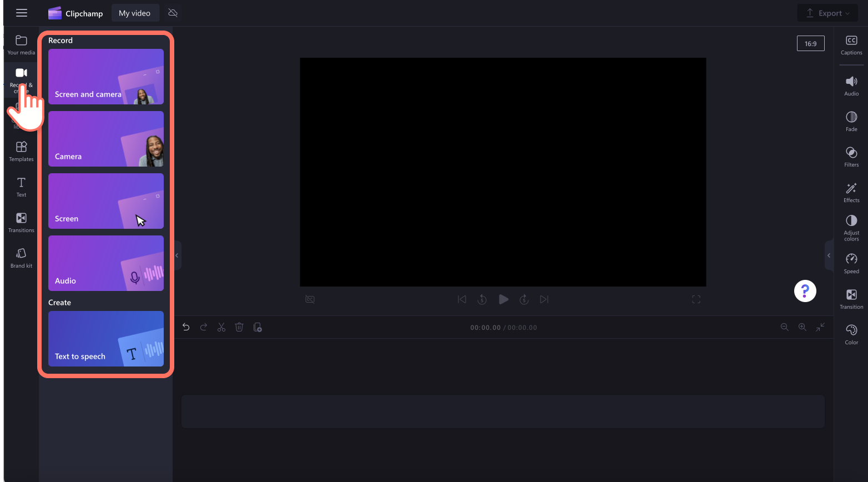The height and width of the screenshot is (482, 868).
Task: Open the Text to speech creator
Action: click(106, 339)
